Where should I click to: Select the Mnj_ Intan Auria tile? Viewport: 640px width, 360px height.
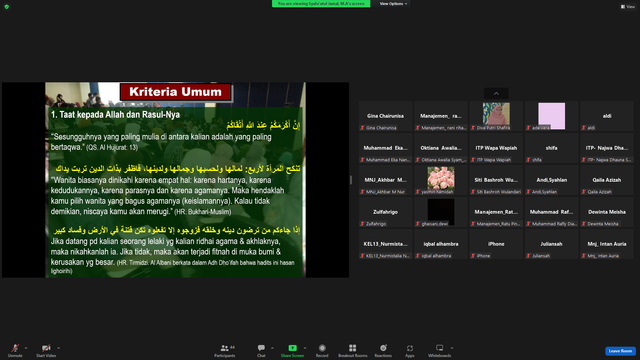point(607,244)
